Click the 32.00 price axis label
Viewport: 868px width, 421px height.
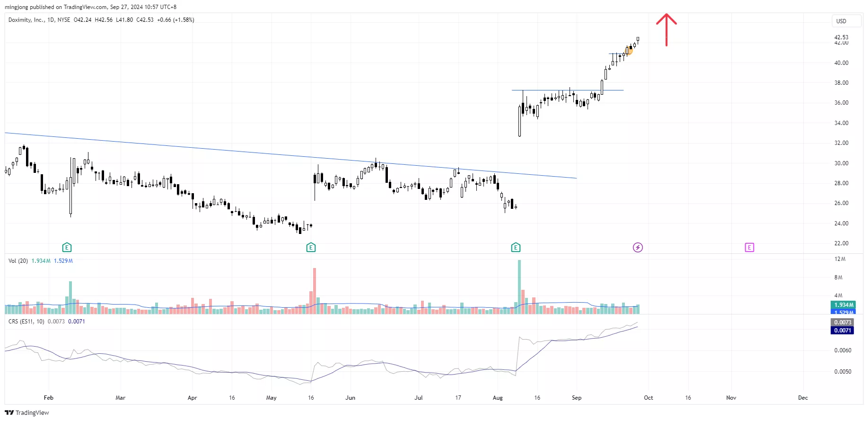coord(841,143)
